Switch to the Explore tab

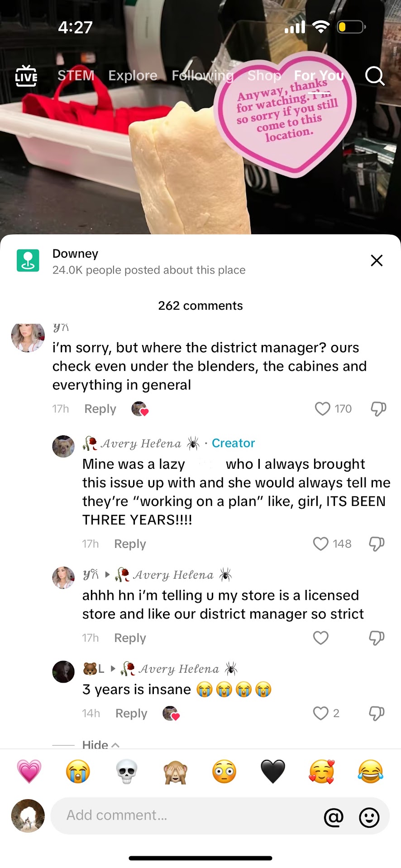pos(133,75)
